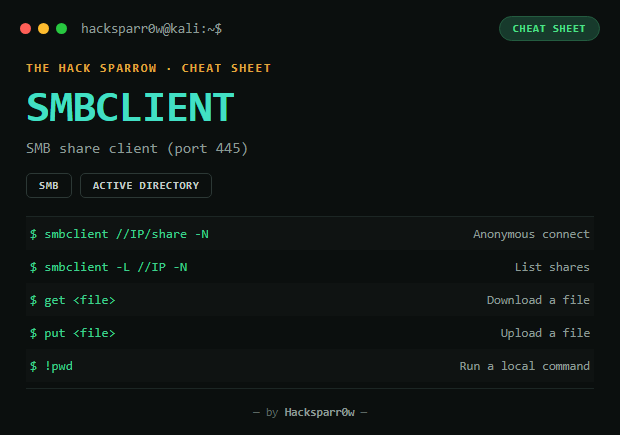
Task: Click the Run a local command description
Action: 524,366
